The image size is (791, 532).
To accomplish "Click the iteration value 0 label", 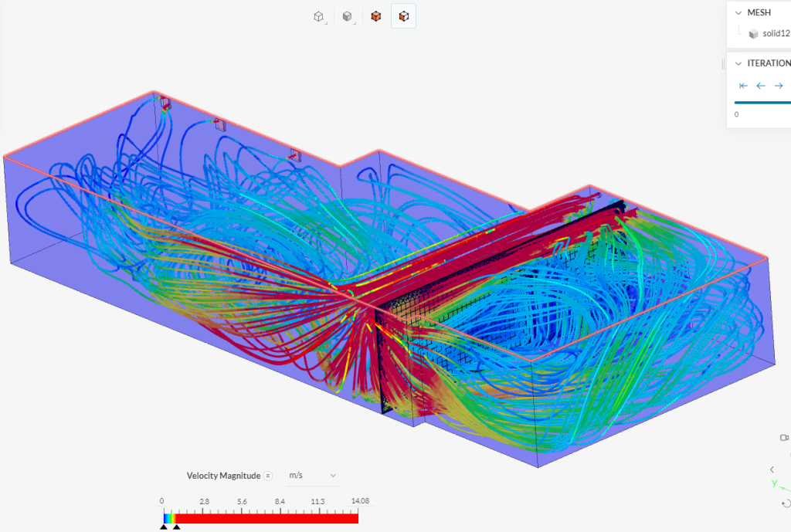I will (736, 114).
